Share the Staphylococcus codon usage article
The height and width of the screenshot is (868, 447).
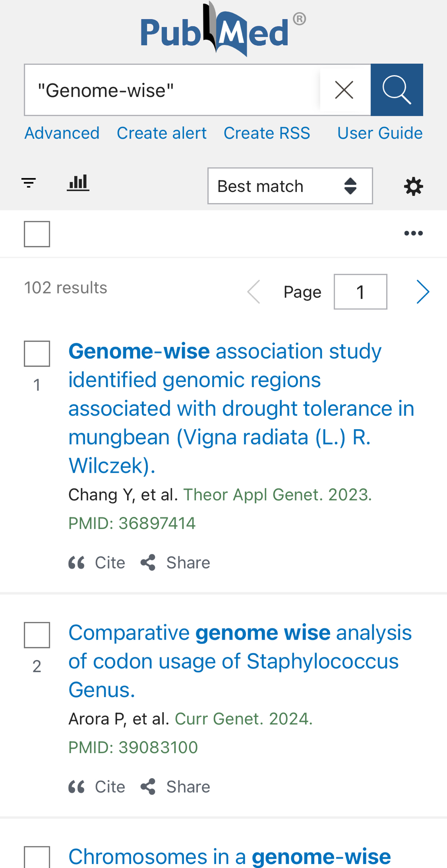[176, 786]
